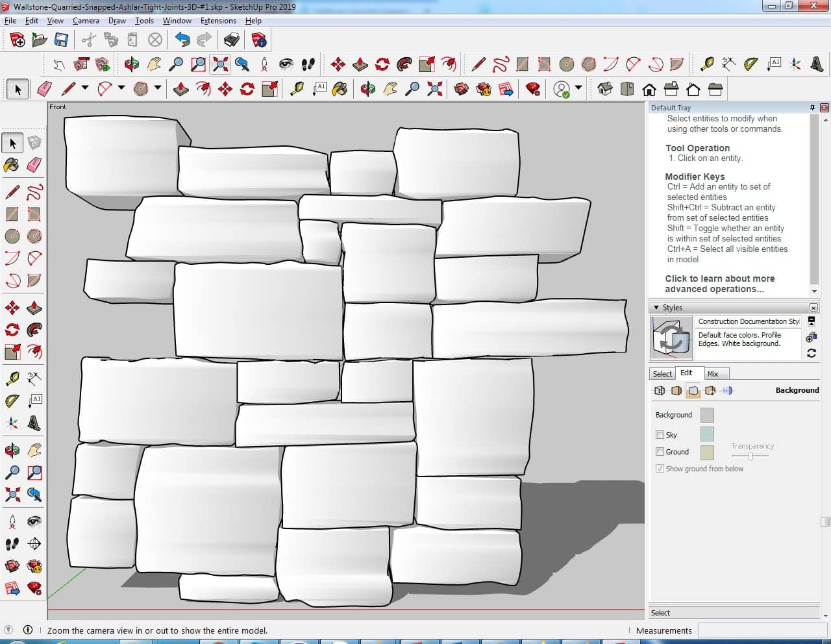
Task: Open Edge Settings in the Styles Edit tab
Action: [660, 391]
